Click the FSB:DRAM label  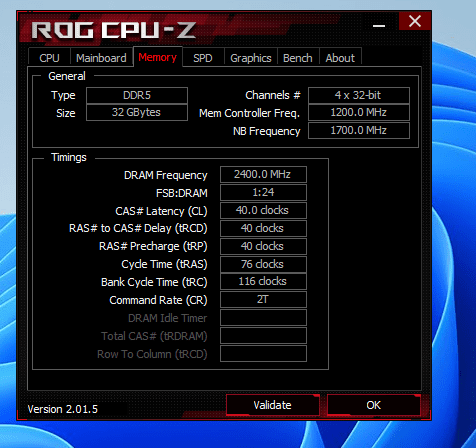tap(182, 193)
